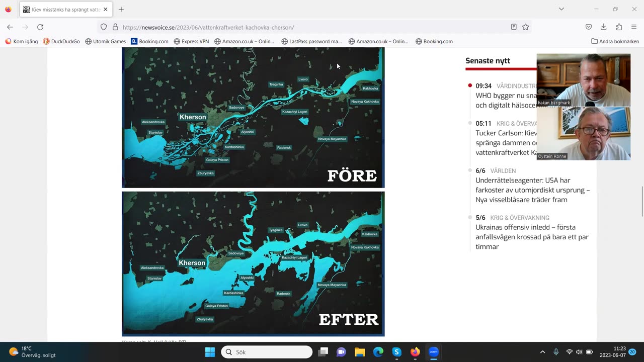Select the Oystein Rönne video tile
Screen dimensions: 644x362
(x=584, y=134)
